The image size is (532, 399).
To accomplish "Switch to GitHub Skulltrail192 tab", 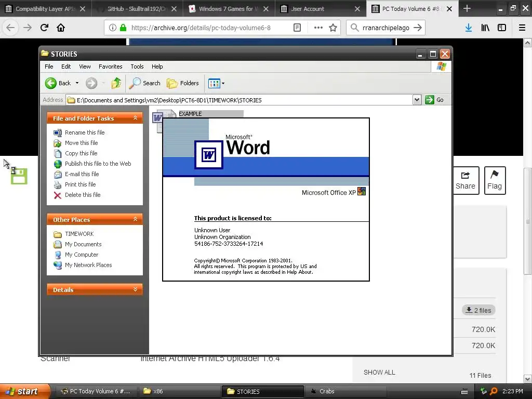I will point(137,9).
